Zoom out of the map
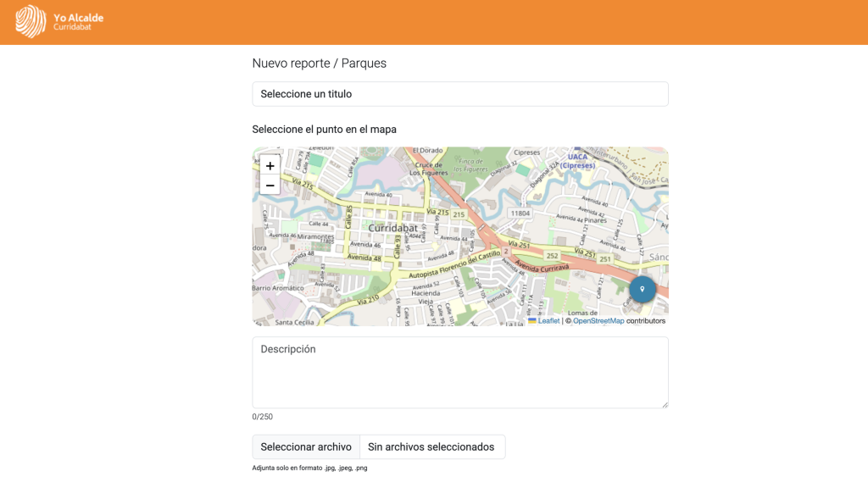The width and height of the screenshot is (868, 488). (270, 186)
